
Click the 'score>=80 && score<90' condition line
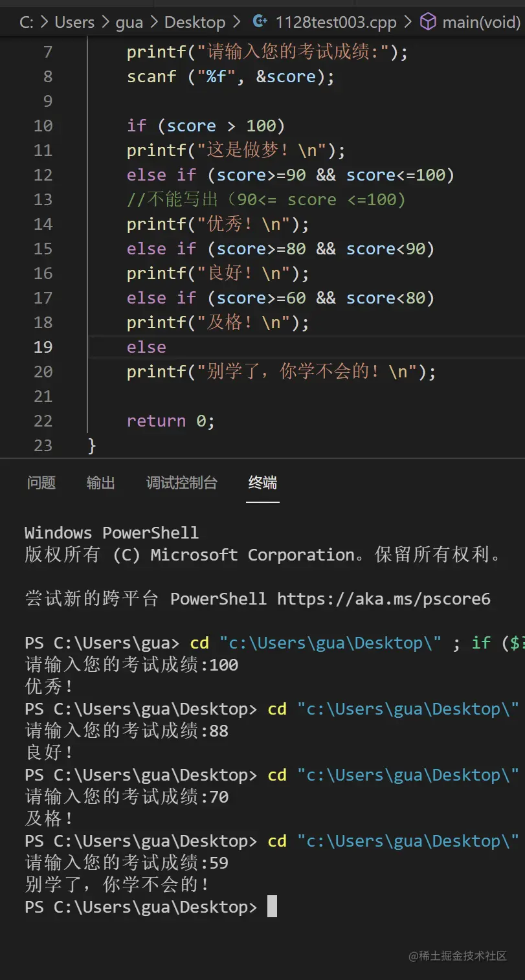[281, 249]
